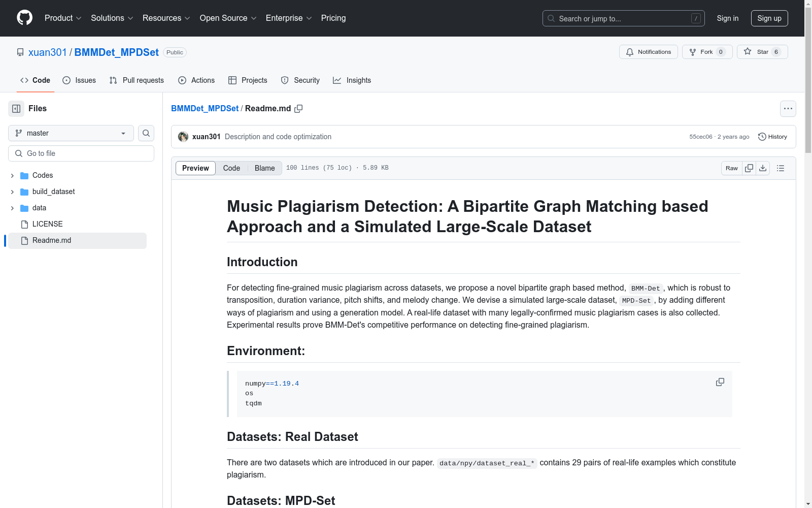
Task: Collapse the file tree sidebar icon
Action: pos(16,109)
